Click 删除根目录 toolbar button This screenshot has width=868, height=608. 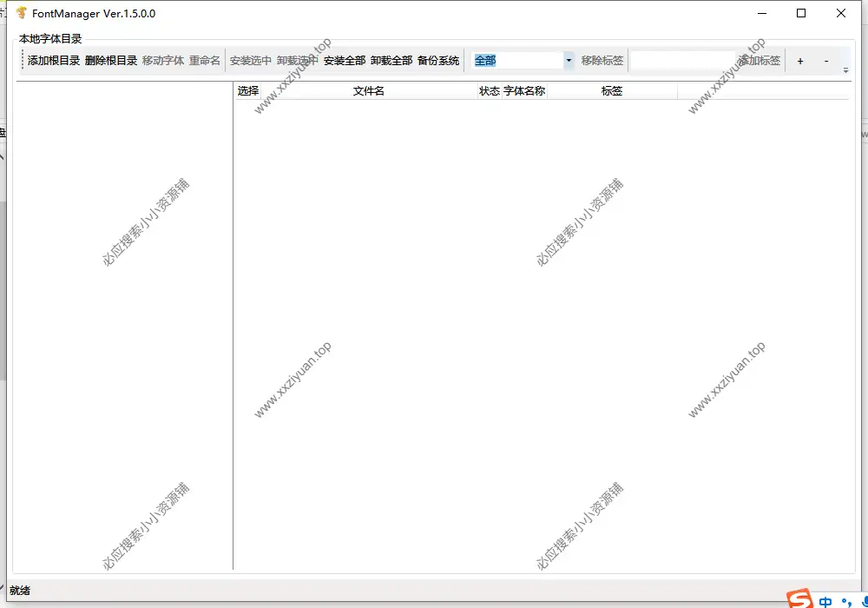(111, 60)
